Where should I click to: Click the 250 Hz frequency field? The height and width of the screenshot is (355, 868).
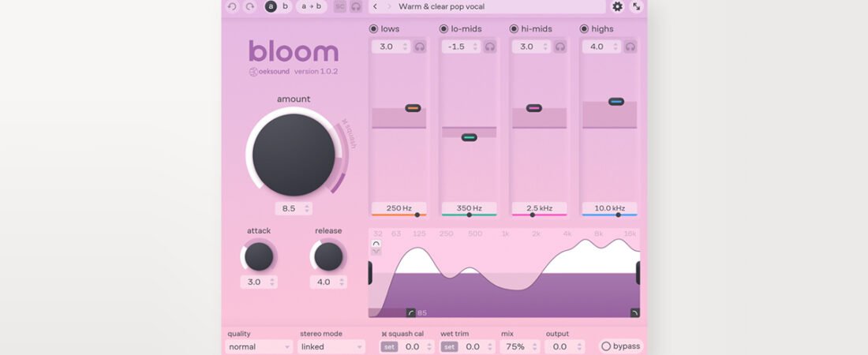[x=399, y=208]
